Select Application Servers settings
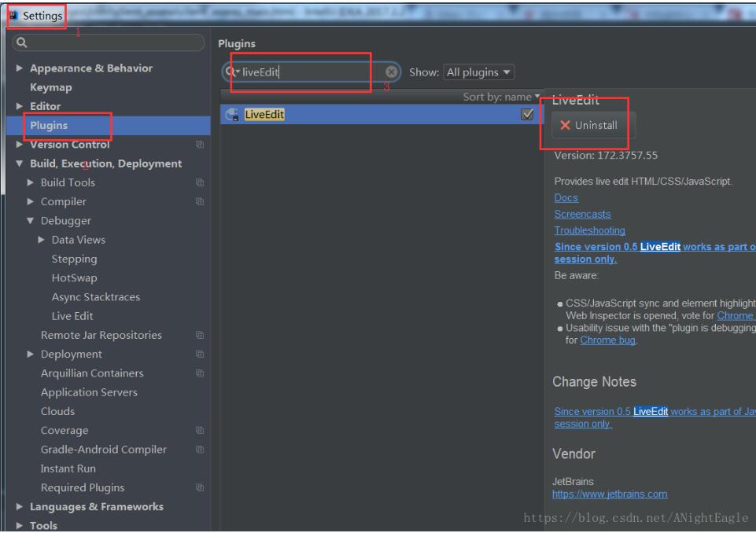 point(89,392)
